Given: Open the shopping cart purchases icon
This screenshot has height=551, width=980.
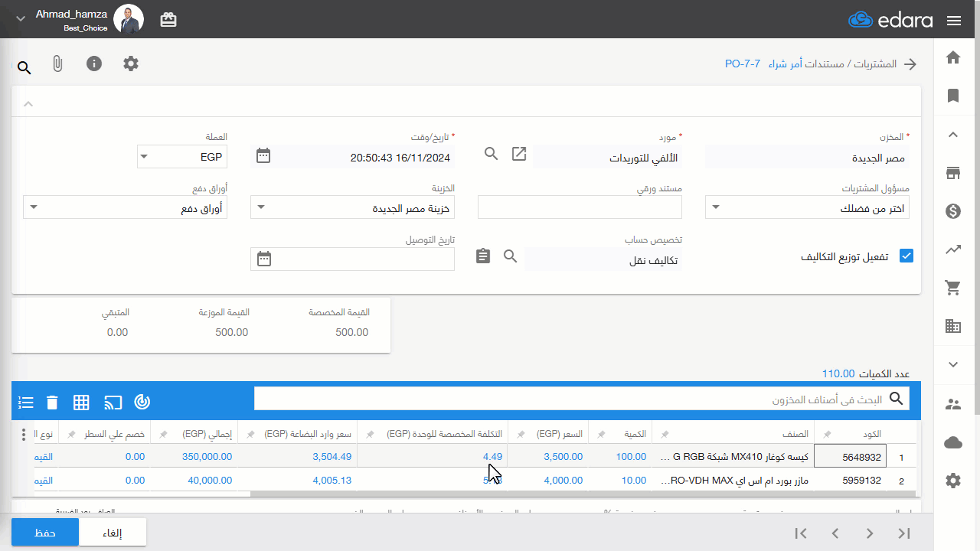Looking at the screenshot, I should (953, 288).
